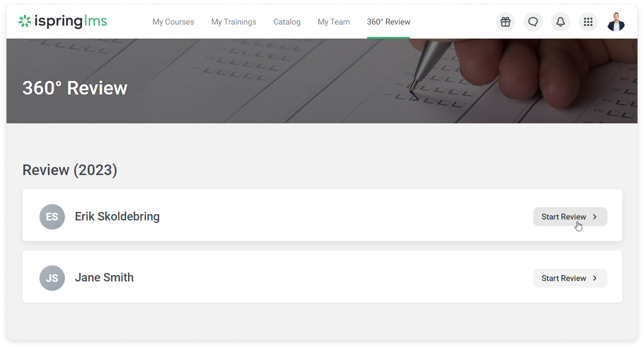Click the 360° Review banner image
644x348 pixels.
pos(322,81)
